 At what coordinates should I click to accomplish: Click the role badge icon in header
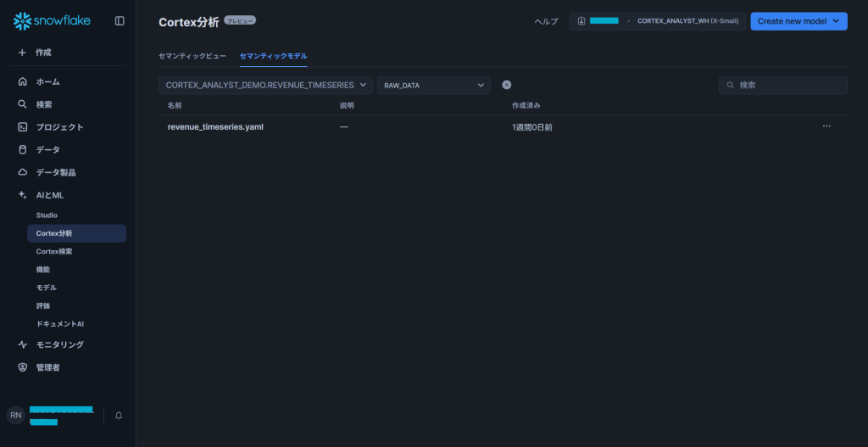[x=581, y=21]
